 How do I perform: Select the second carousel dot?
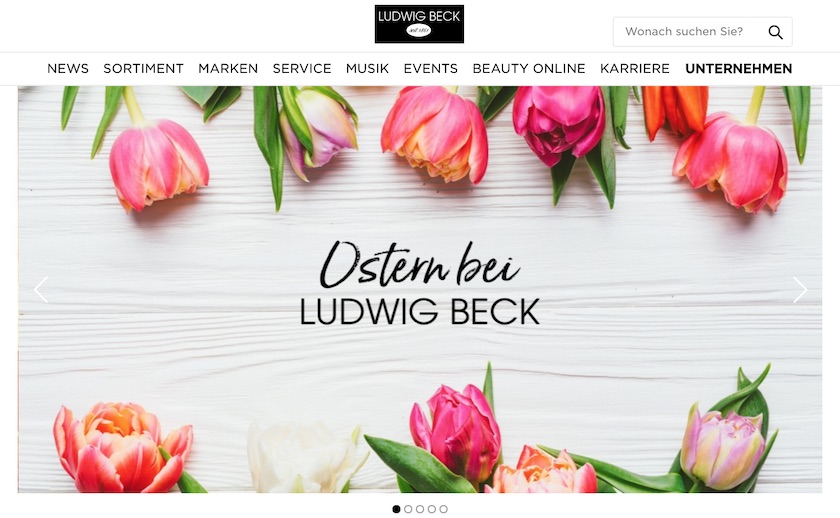click(408, 509)
